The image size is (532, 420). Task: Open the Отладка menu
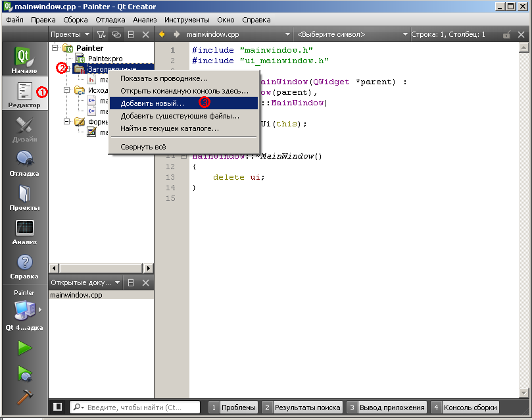click(x=110, y=20)
